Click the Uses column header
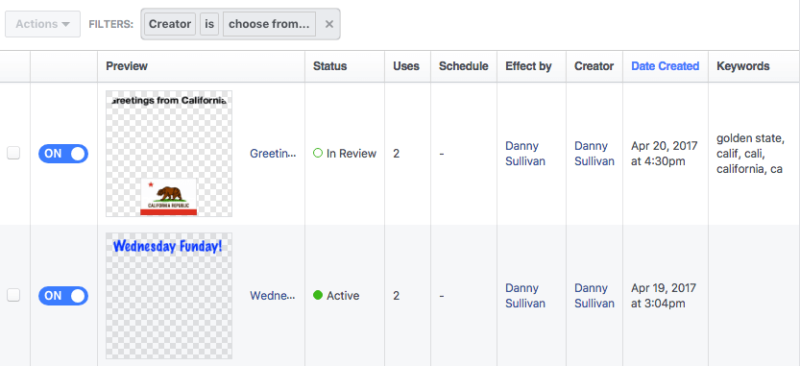 click(406, 66)
